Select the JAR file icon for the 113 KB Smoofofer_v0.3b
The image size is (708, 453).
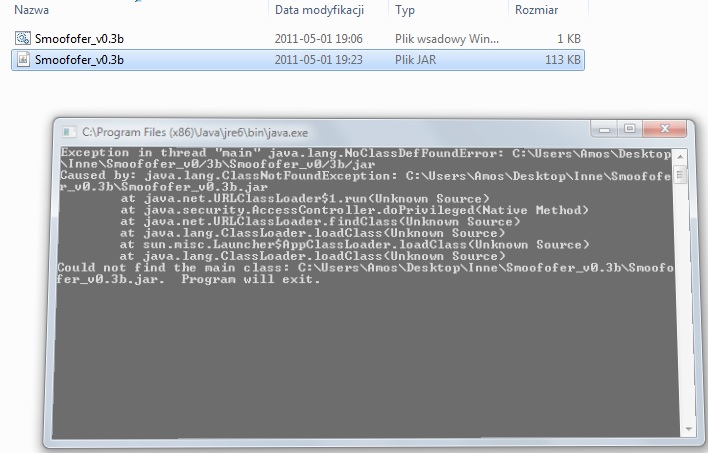click(23, 60)
